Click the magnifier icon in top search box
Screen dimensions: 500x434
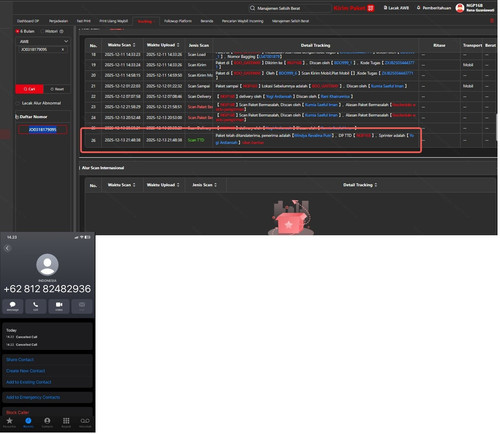tap(252, 8)
